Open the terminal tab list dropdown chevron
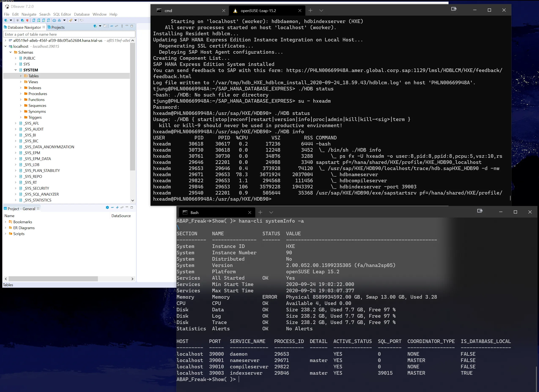The height and width of the screenshot is (392, 539). (x=321, y=10)
